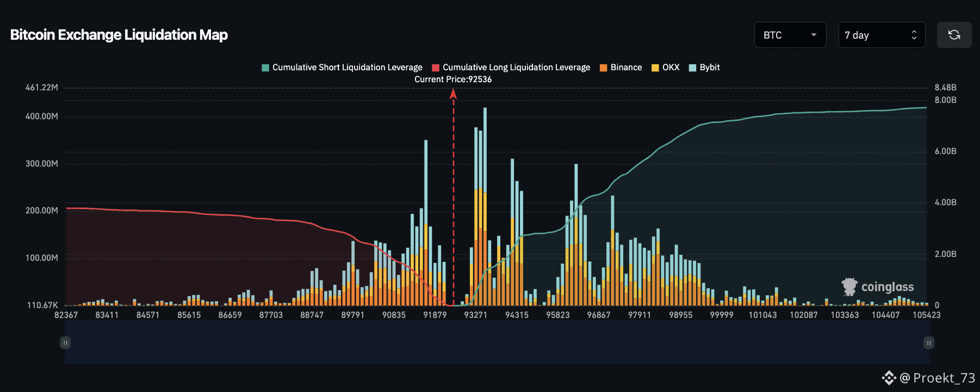The height and width of the screenshot is (392, 980).
Task: Open the 7 day range selector
Action: point(882,35)
